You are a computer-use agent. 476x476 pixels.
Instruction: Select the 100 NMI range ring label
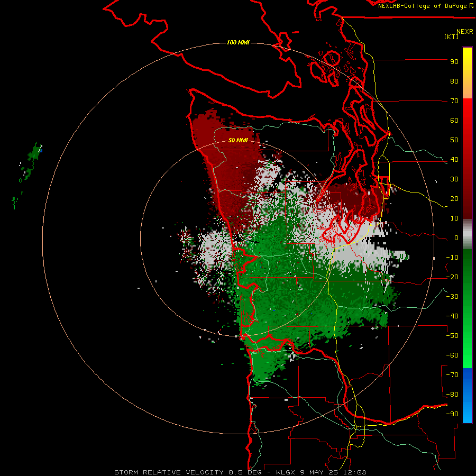238,42
